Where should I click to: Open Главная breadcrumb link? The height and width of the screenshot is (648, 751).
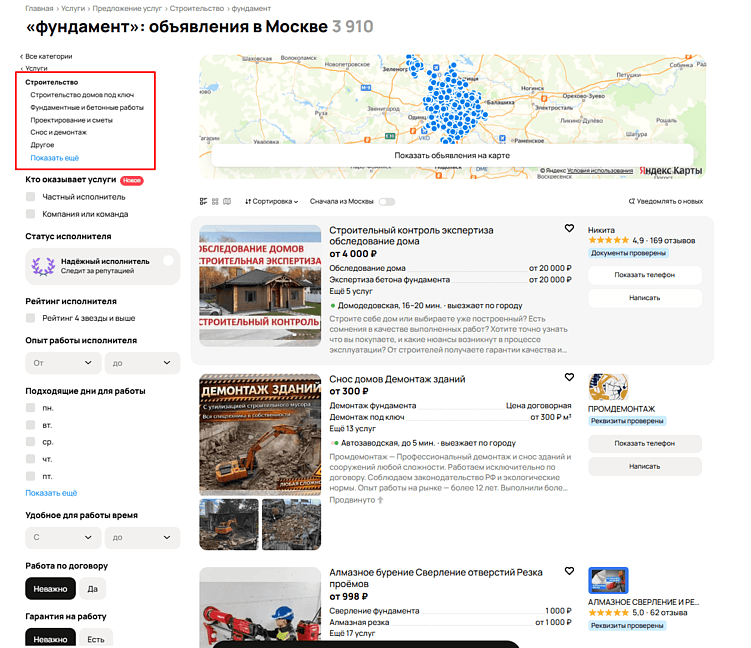pyautogui.click(x=39, y=9)
